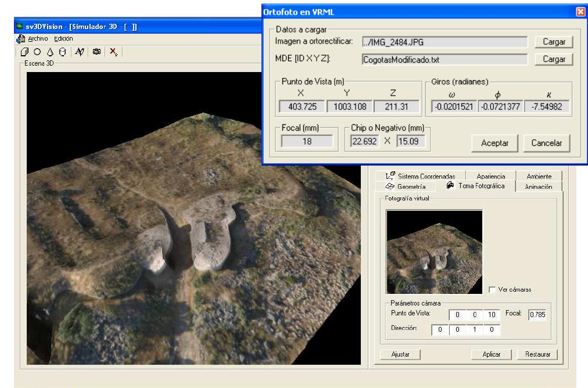Click the chip height field 15.09
Screen dimensions: 588x388
tap(410, 141)
